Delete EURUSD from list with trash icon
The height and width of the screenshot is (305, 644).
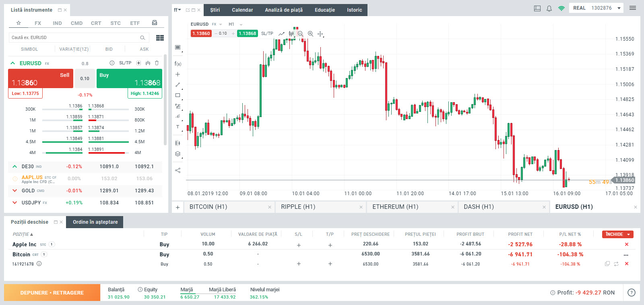(x=157, y=63)
